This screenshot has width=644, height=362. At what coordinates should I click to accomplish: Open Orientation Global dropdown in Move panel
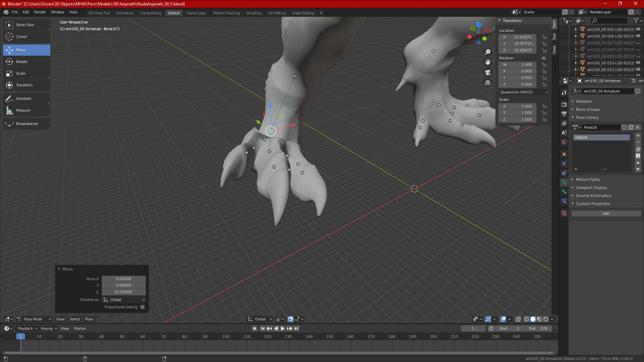[x=124, y=300]
